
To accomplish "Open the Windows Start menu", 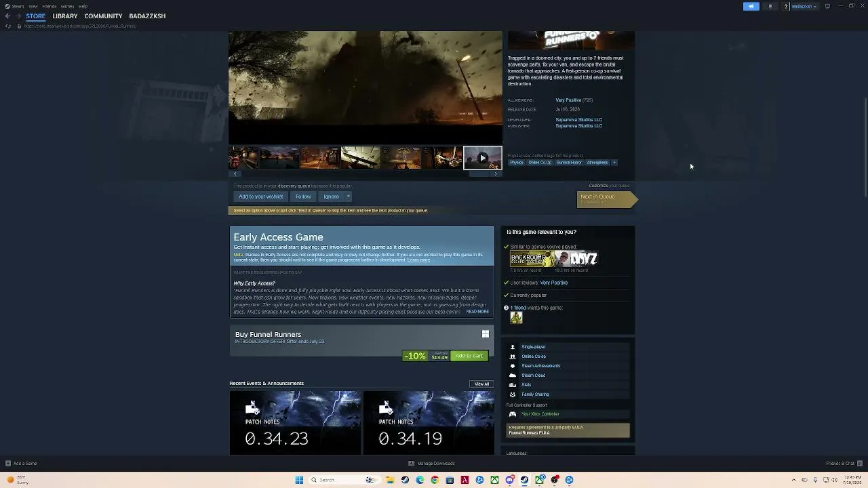I will tap(299, 480).
